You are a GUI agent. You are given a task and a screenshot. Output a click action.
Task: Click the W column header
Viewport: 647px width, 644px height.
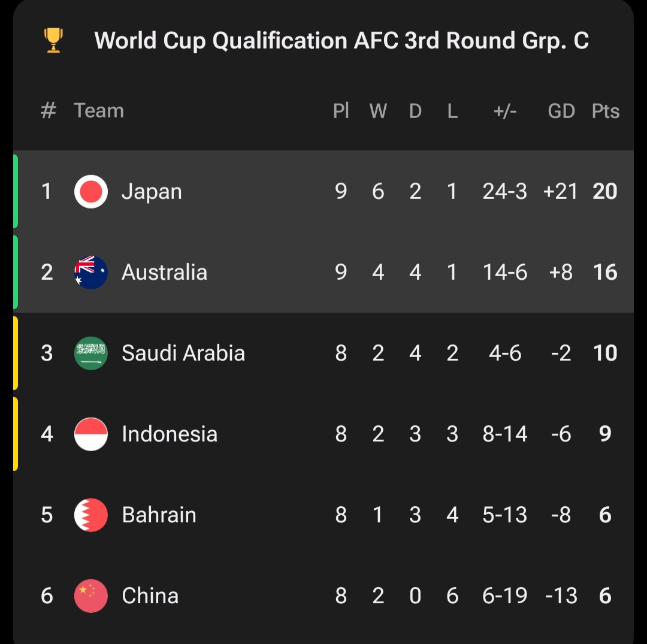pos(378,111)
